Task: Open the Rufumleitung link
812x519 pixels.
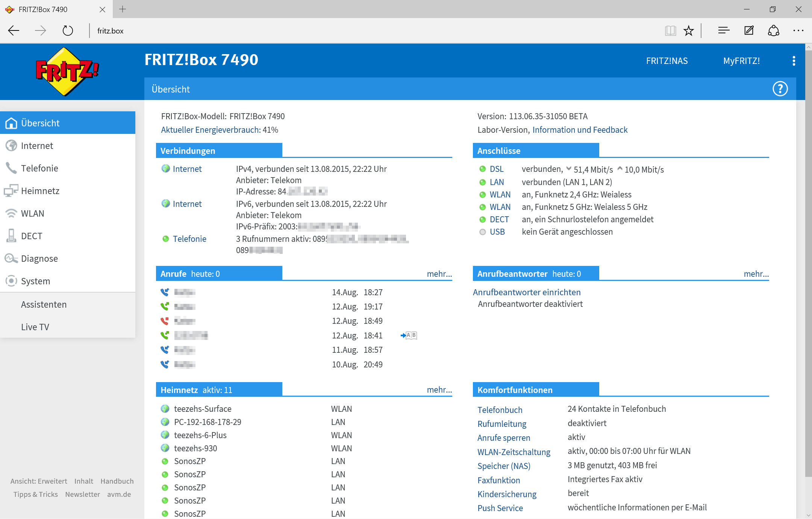Action: tap(502, 424)
